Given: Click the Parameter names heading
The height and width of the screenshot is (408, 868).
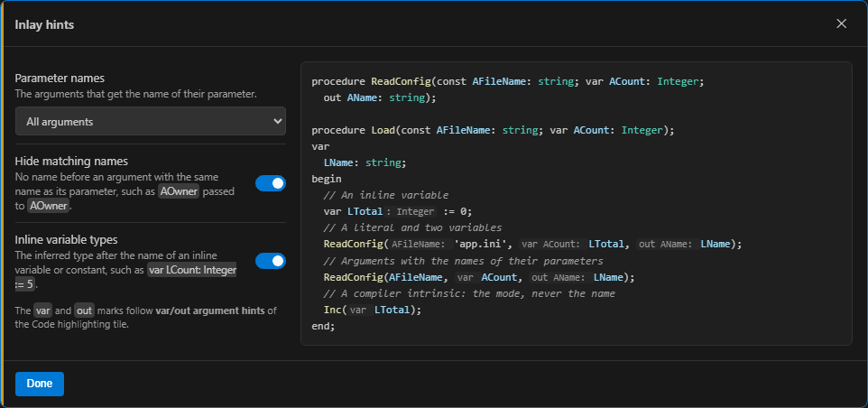Looking at the screenshot, I should pyautogui.click(x=60, y=78).
